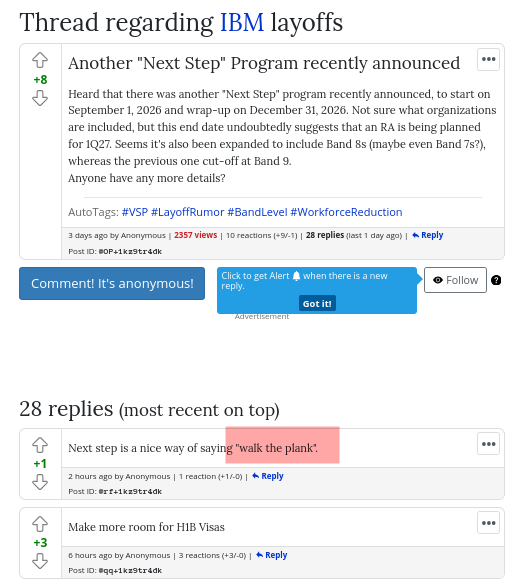Viewport: 522px width, 580px height.
Task: Open the three-dots menu on "walk the plank" reply
Action: [x=488, y=444]
